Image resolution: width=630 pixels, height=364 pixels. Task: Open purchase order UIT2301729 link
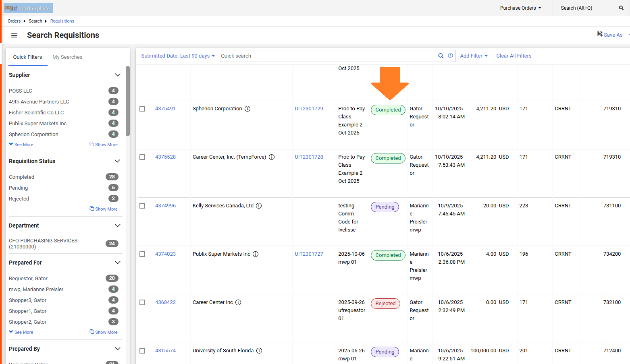point(309,109)
